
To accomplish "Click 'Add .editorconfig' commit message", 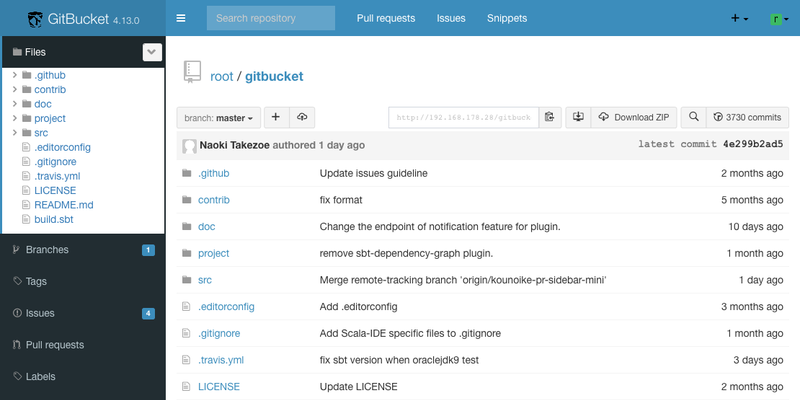I will pos(358,307).
